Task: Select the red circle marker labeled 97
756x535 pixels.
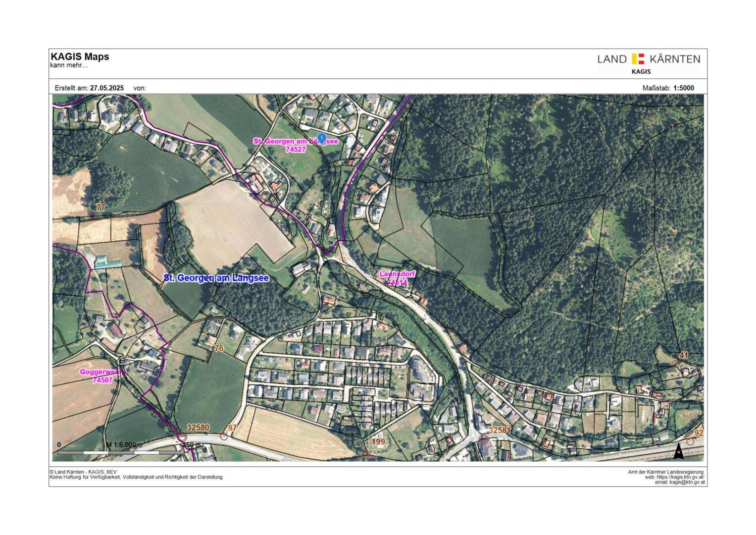Action: pyautogui.click(x=224, y=436)
